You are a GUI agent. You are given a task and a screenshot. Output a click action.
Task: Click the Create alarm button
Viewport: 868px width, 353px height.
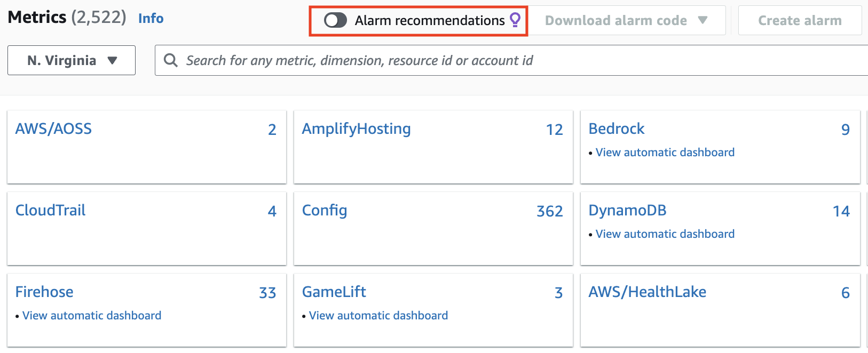click(799, 20)
